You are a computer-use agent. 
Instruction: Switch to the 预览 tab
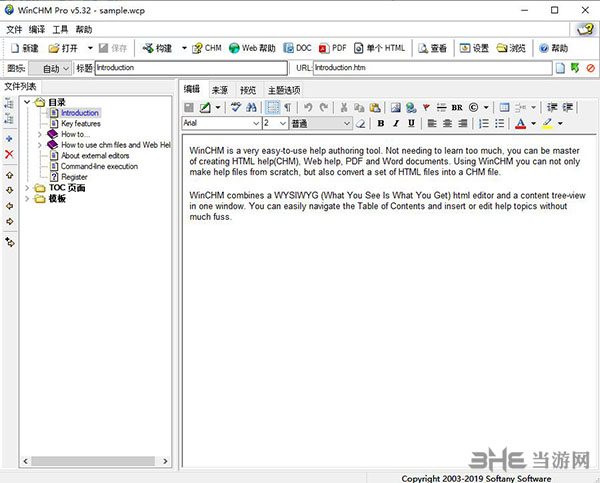pos(248,90)
